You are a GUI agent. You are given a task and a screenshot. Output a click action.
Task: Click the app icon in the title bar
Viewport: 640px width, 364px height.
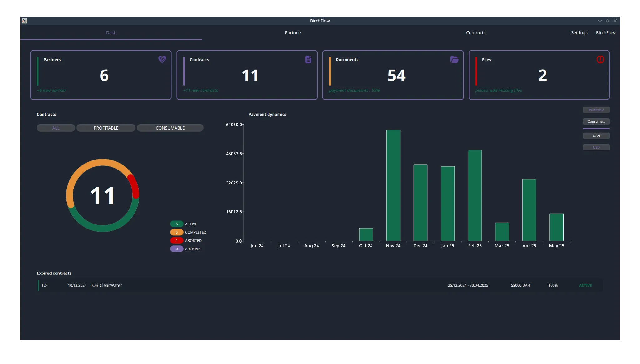coord(25,21)
